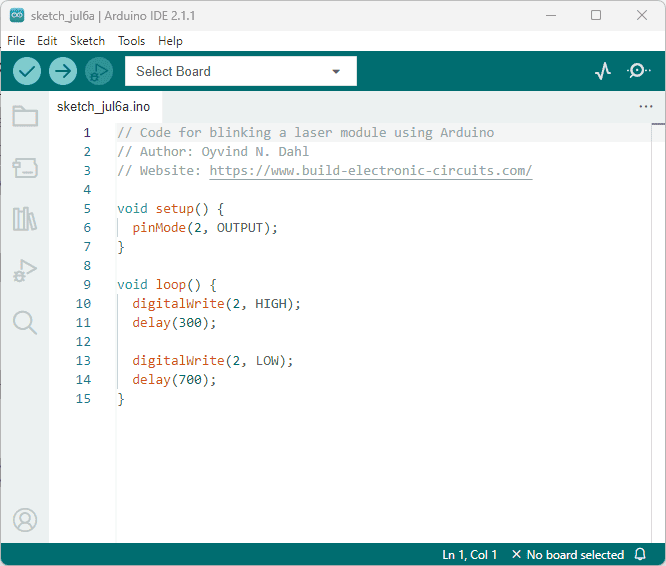This screenshot has height=566, width=666.
Task: Toggle notifications bell in status bar
Action: pos(640,555)
